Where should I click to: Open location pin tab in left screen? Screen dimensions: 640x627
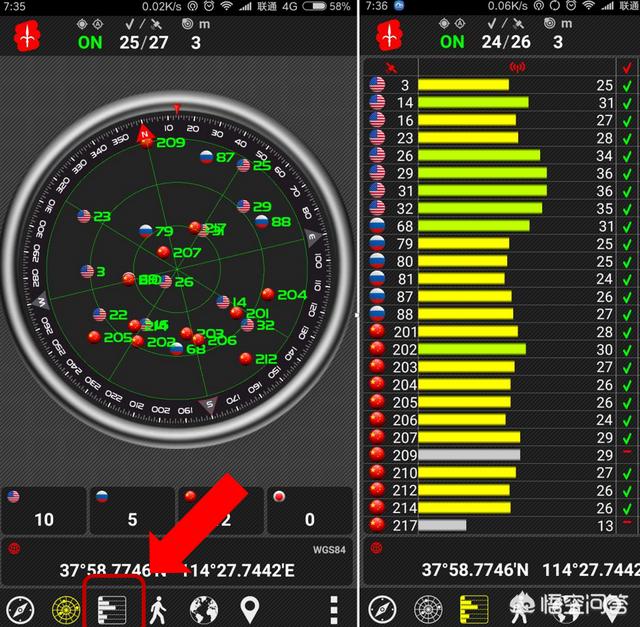click(250, 610)
